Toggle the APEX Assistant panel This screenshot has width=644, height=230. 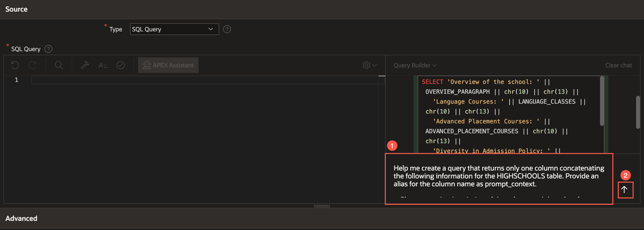169,65
